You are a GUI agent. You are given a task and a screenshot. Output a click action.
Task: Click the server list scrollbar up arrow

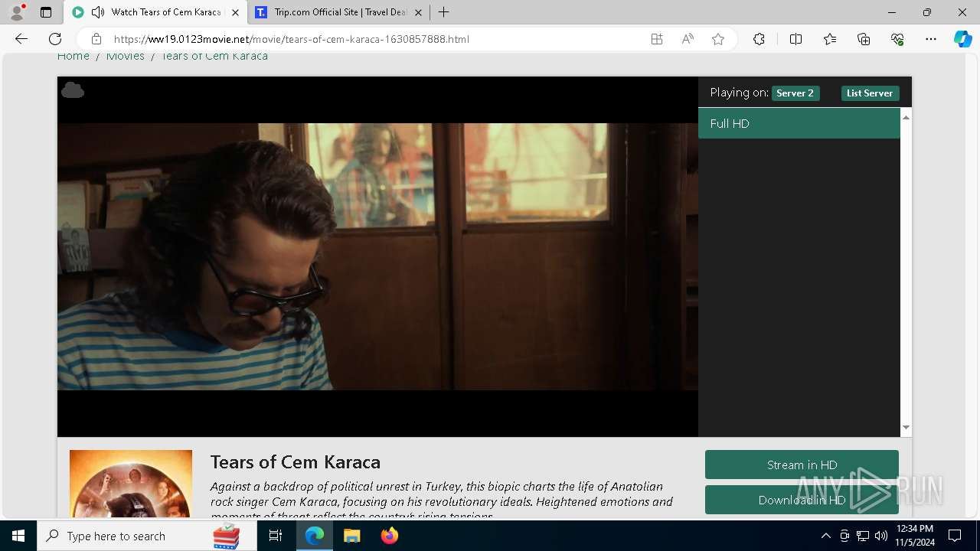point(906,117)
